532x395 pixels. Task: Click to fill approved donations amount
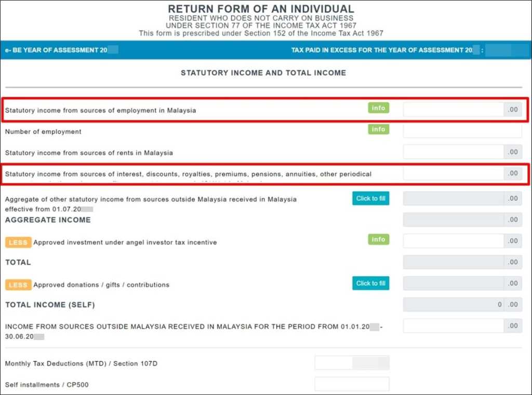tap(370, 283)
